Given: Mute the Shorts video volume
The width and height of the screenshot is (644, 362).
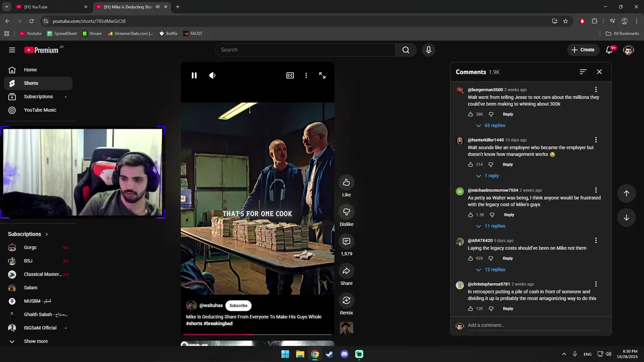Looking at the screenshot, I should pos(212,75).
